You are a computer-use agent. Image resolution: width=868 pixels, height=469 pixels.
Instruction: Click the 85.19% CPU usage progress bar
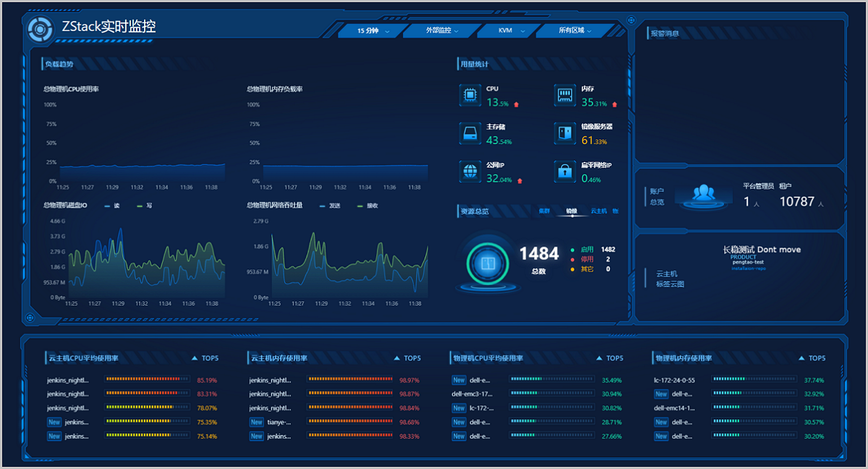tap(148, 379)
